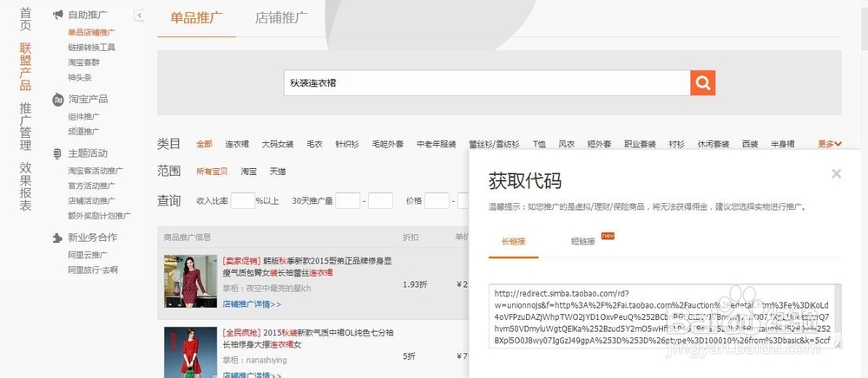Expand more categories with 更多
This screenshot has width=868, height=378.
click(830, 144)
